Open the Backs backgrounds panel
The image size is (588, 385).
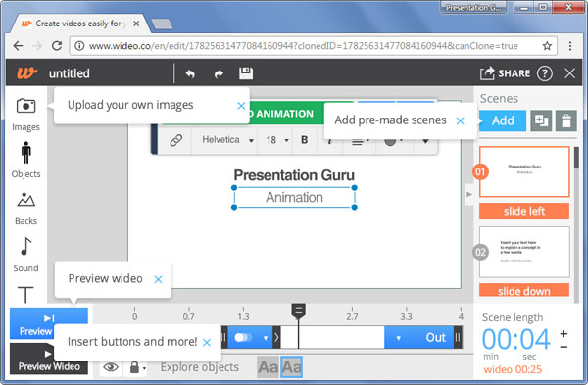[25, 209]
